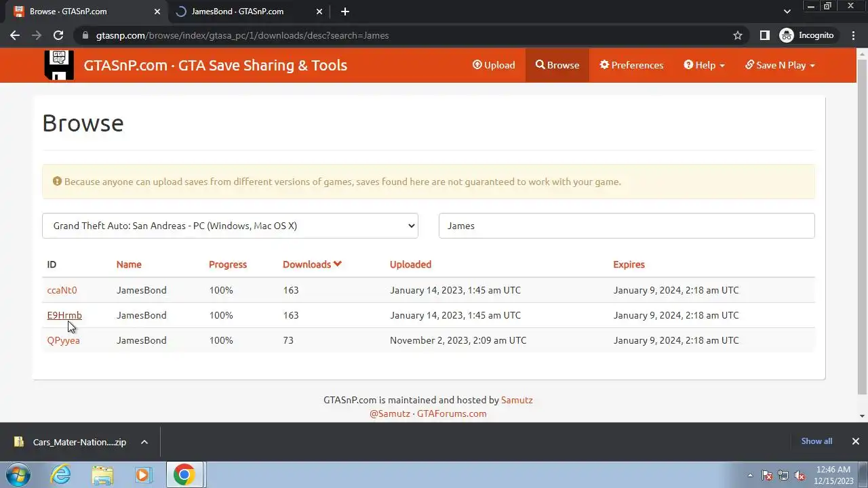Open the Samutz maintainer link
This screenshot has height=488, width=868.
click(517, 400)
